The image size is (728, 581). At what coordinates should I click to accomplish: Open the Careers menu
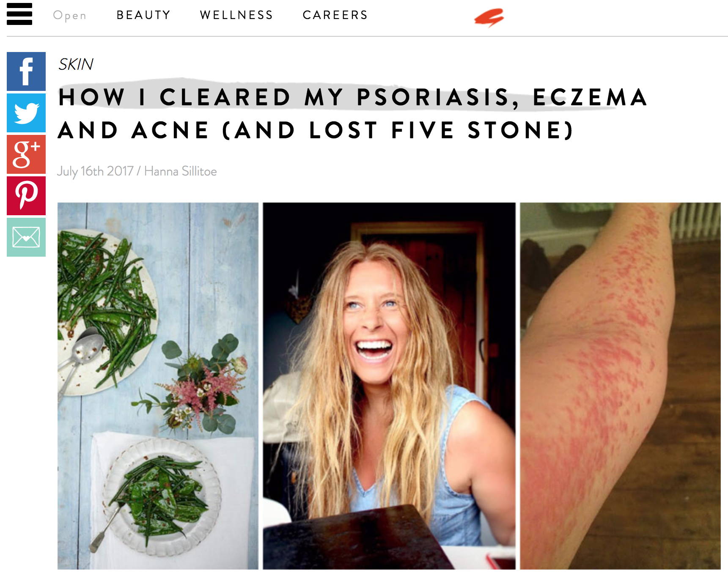coord(335,15)
